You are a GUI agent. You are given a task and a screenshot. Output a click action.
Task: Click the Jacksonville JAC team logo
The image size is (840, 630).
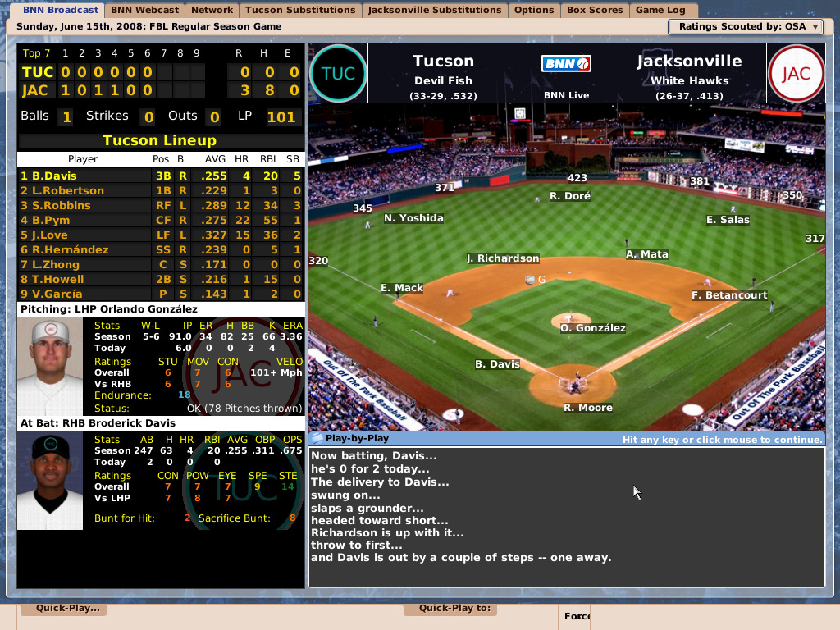coord(796,73)
